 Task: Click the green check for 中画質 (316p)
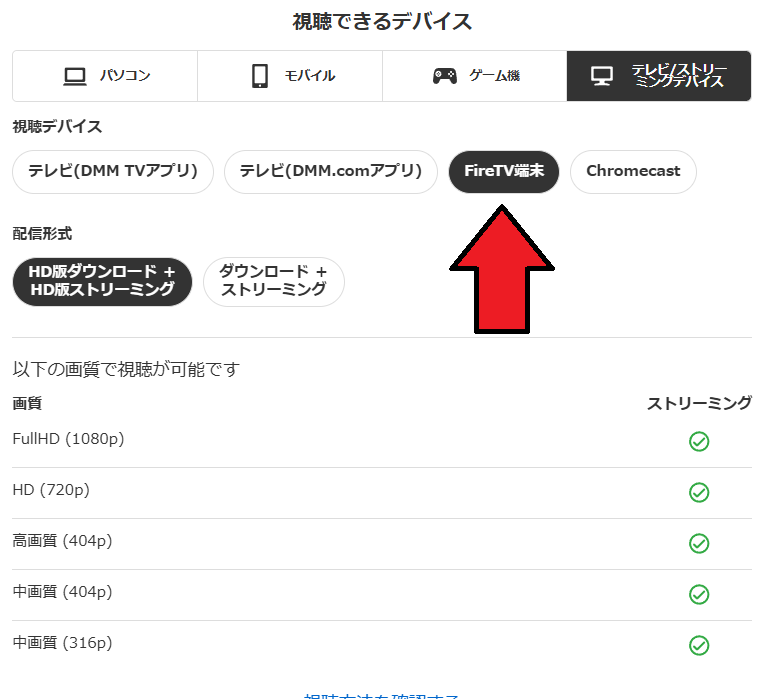(x=699, y=645)
